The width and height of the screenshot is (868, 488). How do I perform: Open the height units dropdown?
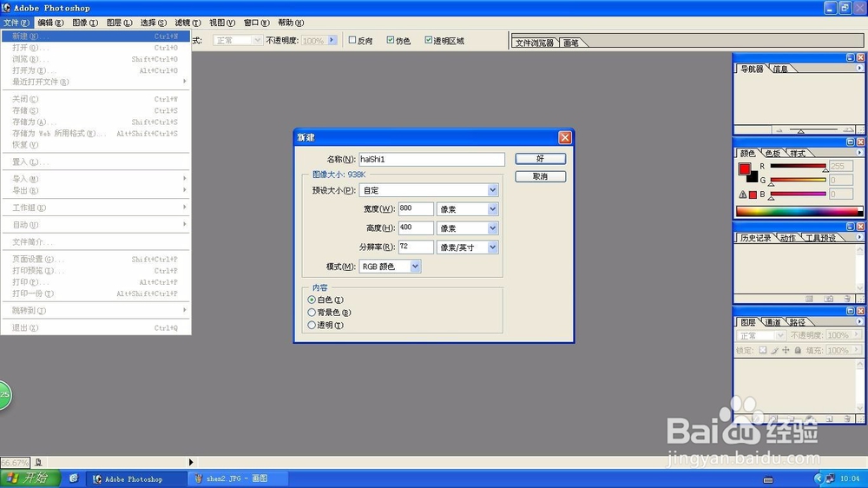click(492, 228)
